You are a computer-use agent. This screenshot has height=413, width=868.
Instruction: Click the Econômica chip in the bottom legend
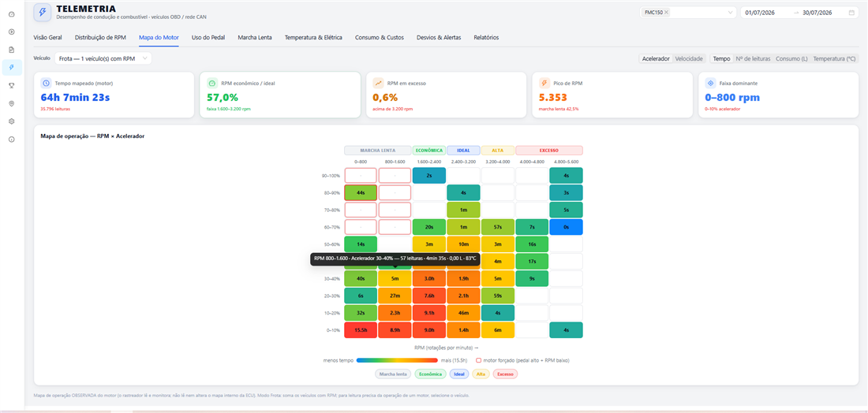pos(431,374)
